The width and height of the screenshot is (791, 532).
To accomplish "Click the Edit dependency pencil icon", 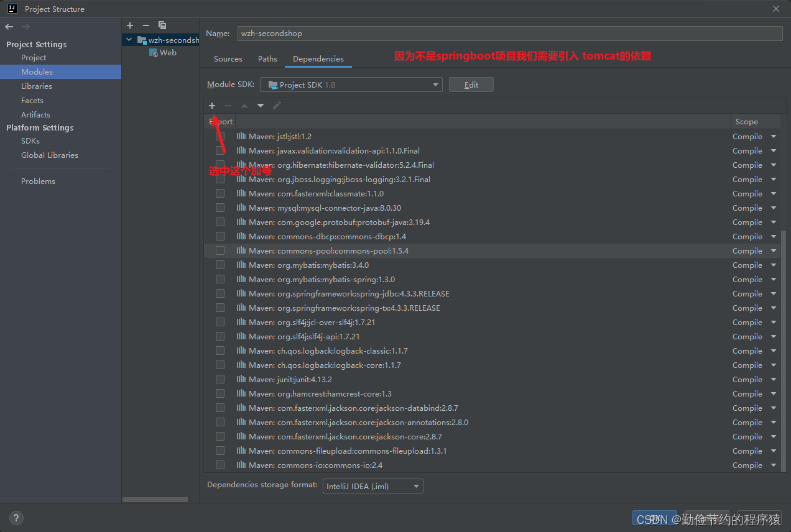I will (x=277, y=106).
